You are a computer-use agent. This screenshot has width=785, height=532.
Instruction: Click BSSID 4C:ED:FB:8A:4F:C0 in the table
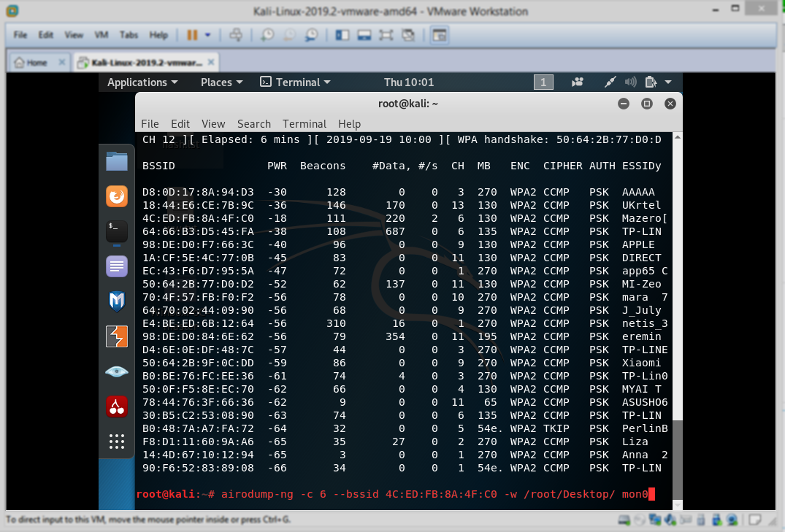[x=198, y=218]
